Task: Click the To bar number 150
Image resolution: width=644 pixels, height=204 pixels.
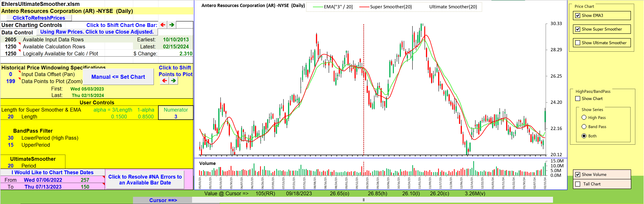Action: [x=85, y=187]
